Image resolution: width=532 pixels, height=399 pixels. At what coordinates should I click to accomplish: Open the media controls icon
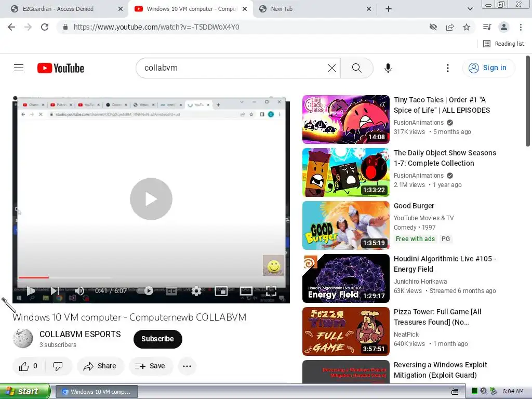(x=487, y=27)
